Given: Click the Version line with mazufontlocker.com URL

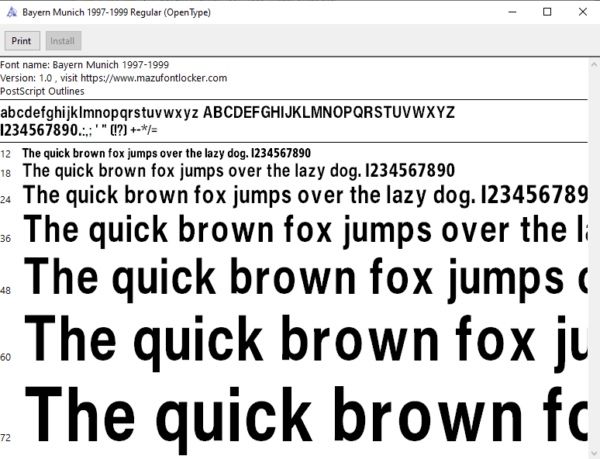Looking at the screenshot, I should [x=114, y=78].
